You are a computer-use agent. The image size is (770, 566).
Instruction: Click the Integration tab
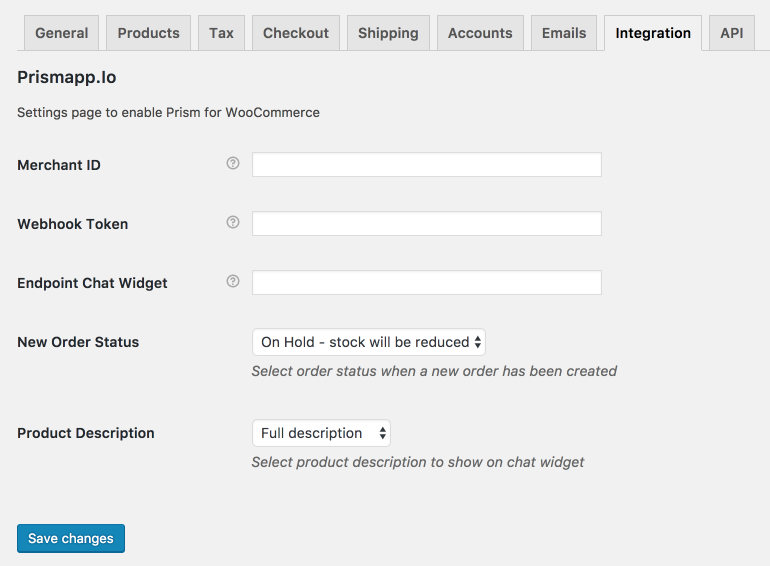pyautogui.click(x=653, y=33)
